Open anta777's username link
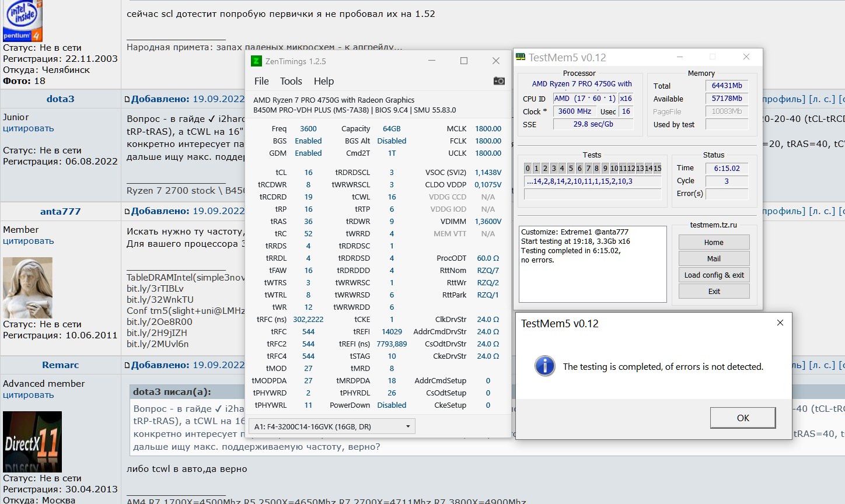Viewport: 845px width, 504px height. (x=61, y=211)
